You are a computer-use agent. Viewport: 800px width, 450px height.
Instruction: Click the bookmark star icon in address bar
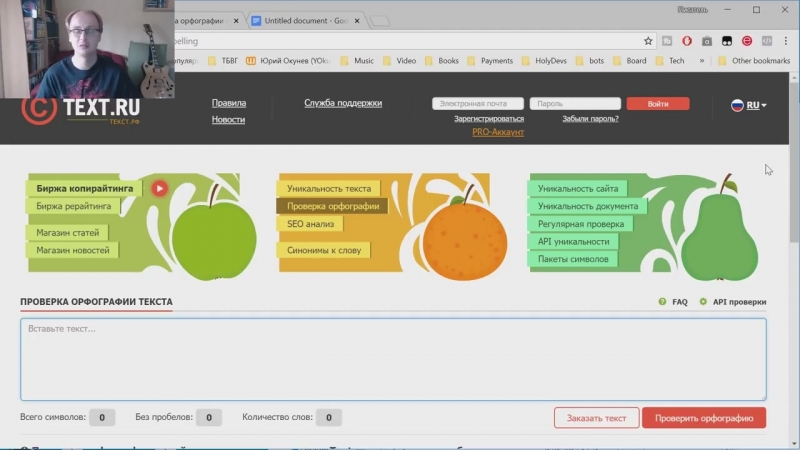click(648, 41)
